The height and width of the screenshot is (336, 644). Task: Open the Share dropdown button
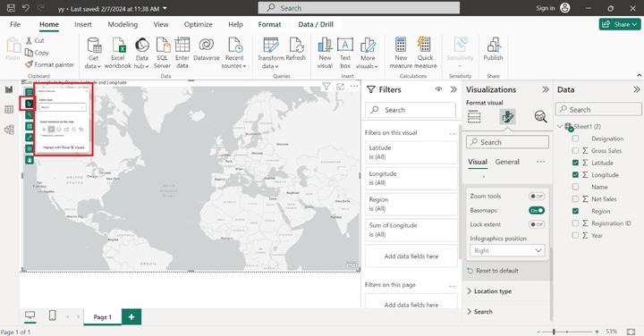click(620, 24)
